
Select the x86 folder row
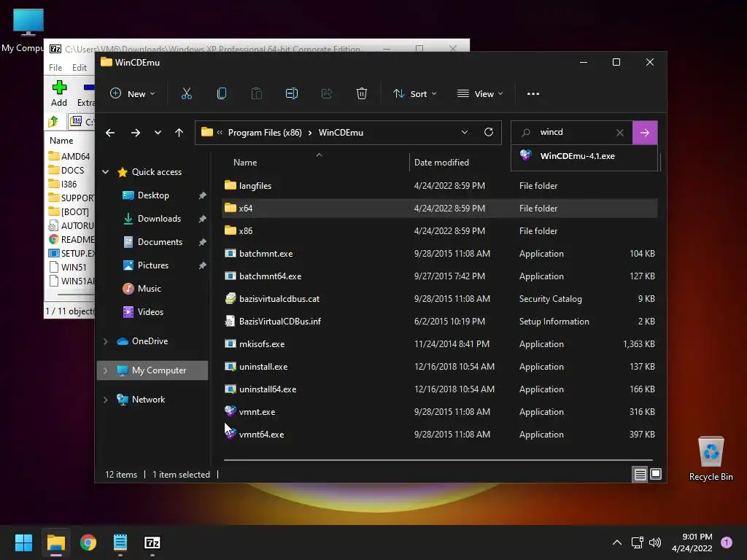click(x=440, y=231)
